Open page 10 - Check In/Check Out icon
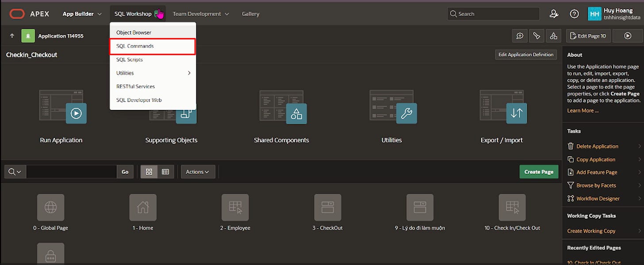 [512, 207]
